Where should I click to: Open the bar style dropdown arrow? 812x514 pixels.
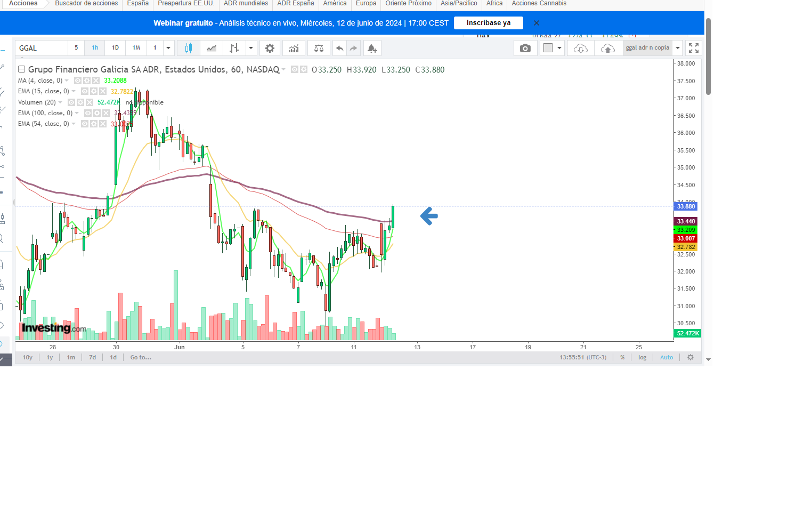pos(251,48)
